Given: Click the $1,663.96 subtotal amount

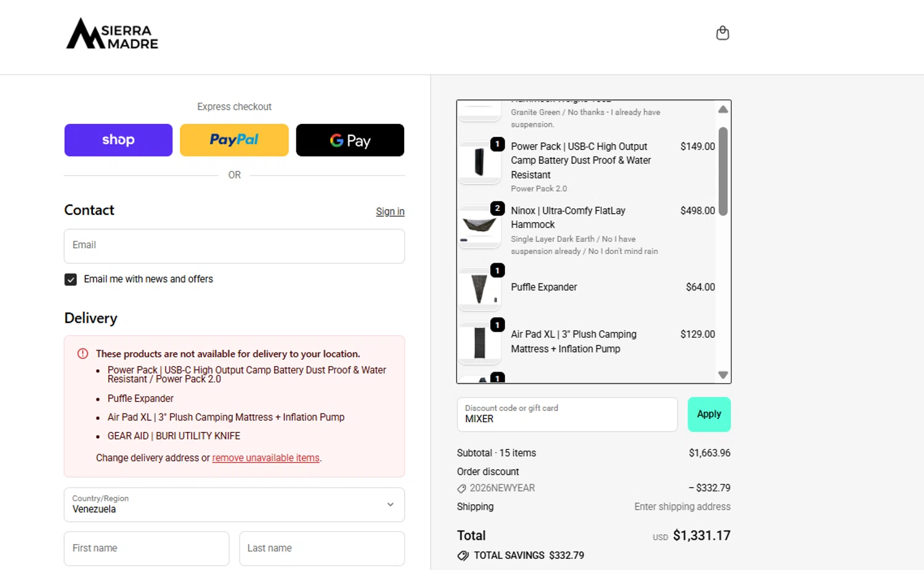Looking at the screenshot, I should coord(710,453).
